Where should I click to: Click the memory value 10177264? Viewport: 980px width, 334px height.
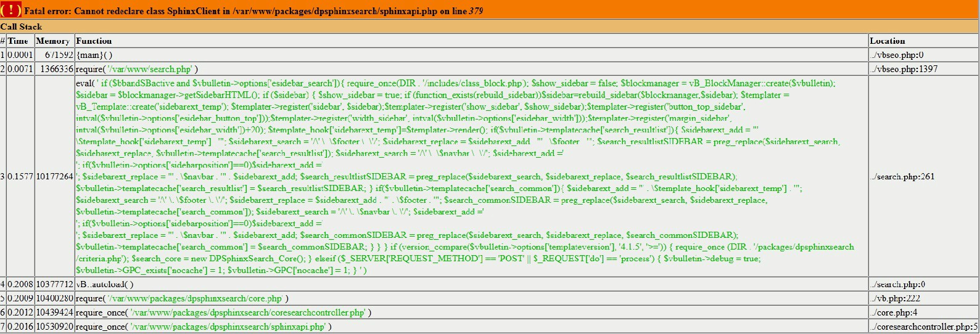click(54, 177)
